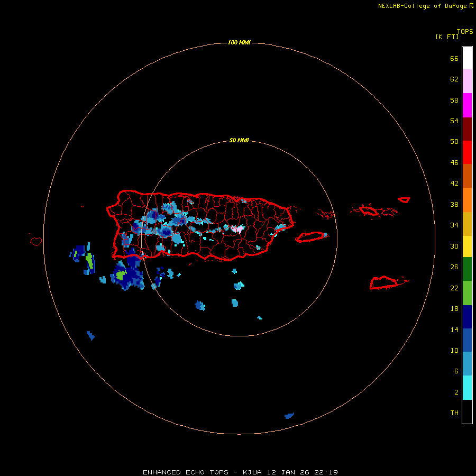Click the 'ENHANCED ECHO TOPS - KJUA' caption
The image size is (476, 476).
point(203,472)
